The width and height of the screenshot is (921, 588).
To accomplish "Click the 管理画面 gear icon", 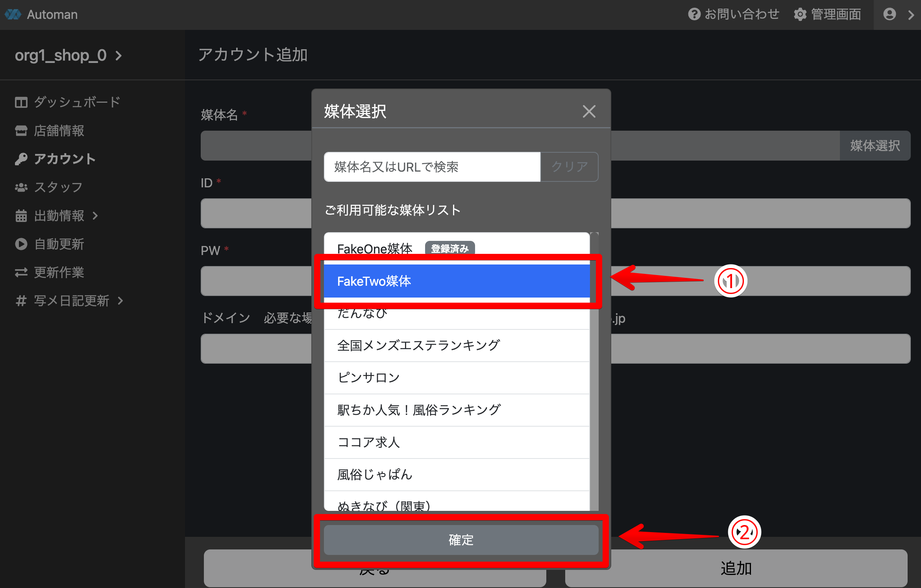I will (800, 15).
